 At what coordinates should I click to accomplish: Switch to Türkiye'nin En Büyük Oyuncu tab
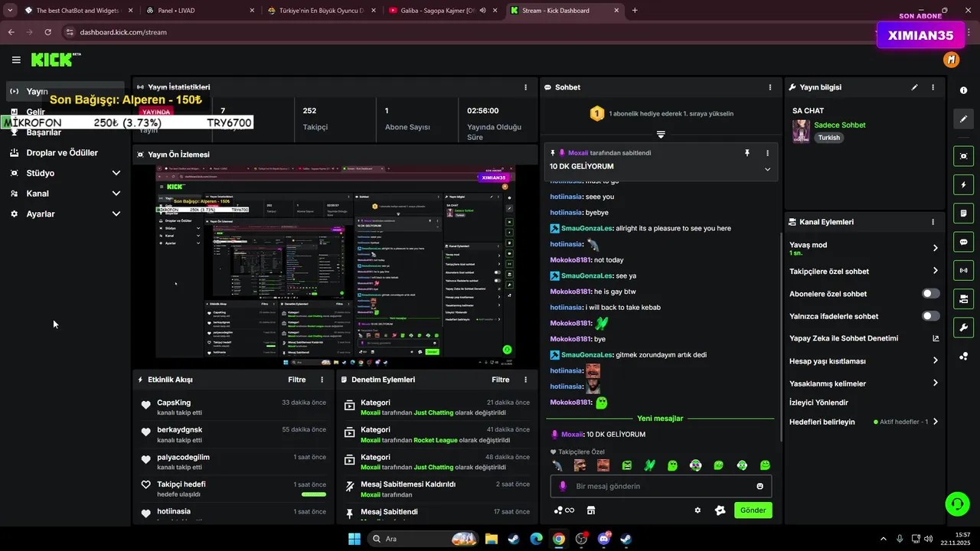321,11
